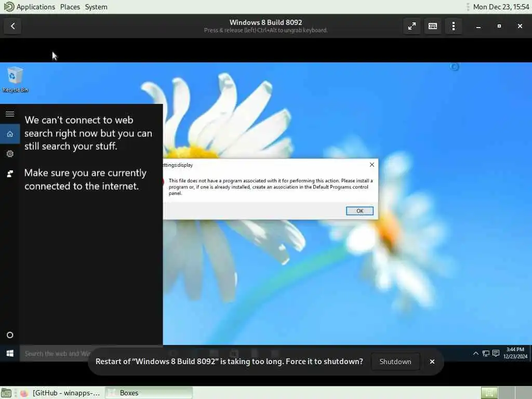Viewport: 532px width, 399px height.
Task: Click OK in the file association dialog
Action: [360, 211]
